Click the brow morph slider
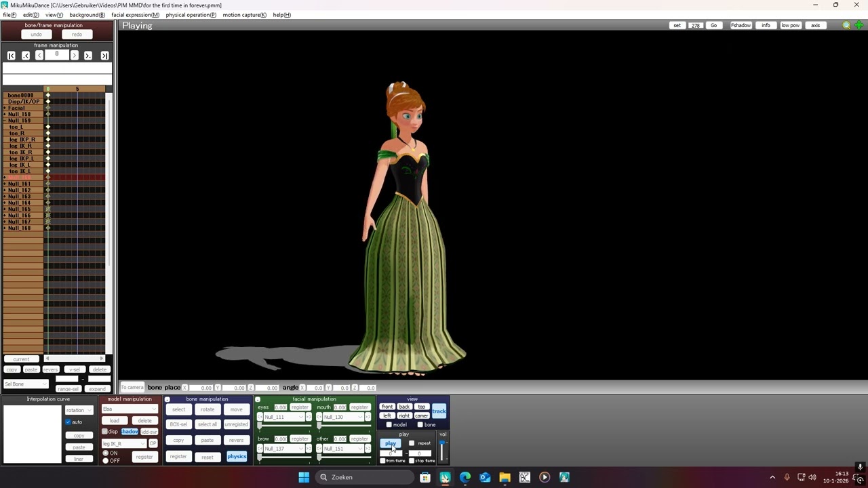 [x=285, y=457]
